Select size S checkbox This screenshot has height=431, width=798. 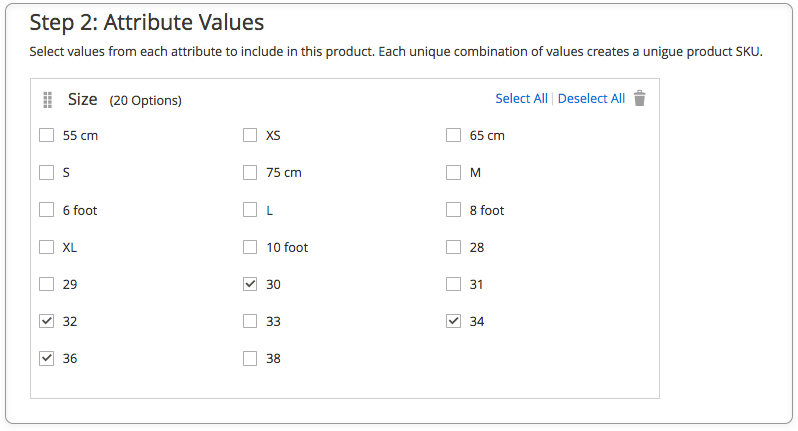[x=46, y=173]
